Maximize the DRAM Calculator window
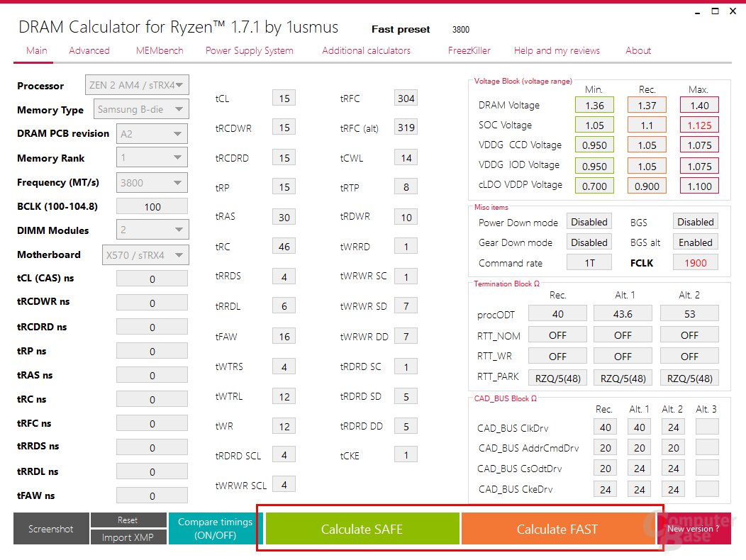The width and height of the screenshot is (746, 560). (x=715, y=11)
